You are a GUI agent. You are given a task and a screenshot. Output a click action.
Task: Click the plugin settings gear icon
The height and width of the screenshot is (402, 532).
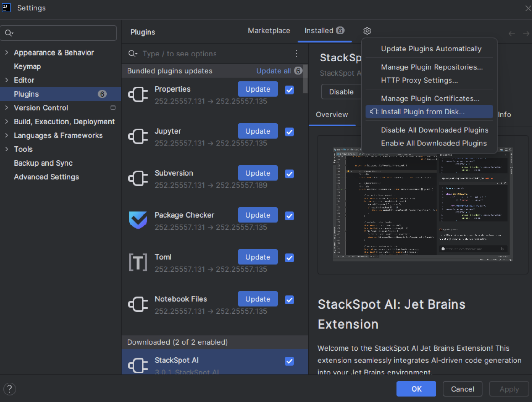(x=367, y=31)
